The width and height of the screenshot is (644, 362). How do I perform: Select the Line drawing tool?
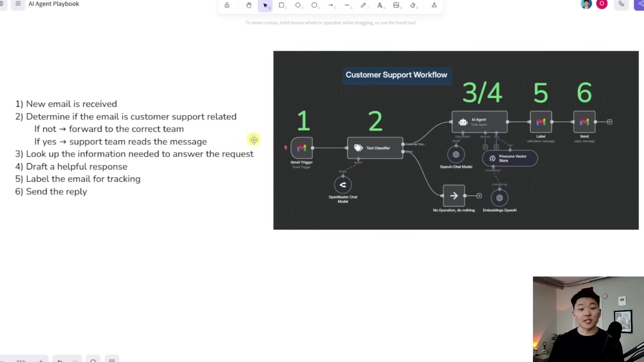347,5
